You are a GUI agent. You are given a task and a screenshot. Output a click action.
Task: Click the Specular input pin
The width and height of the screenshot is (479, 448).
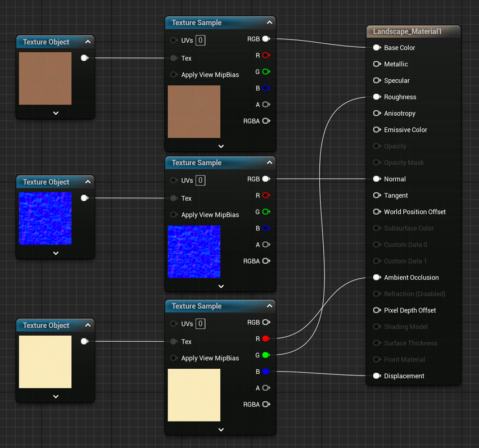pyautogui.click(x=377, y=80)
